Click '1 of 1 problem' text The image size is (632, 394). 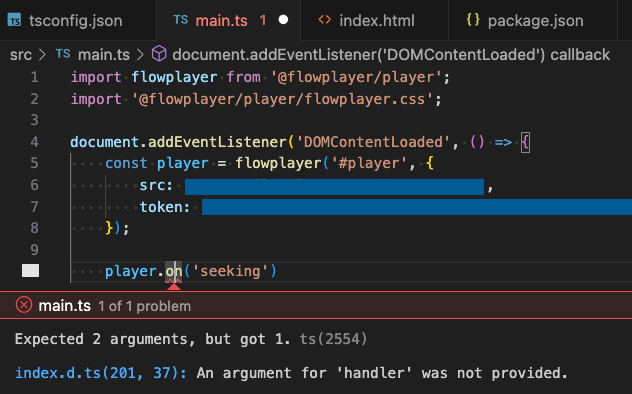[145, 306]
